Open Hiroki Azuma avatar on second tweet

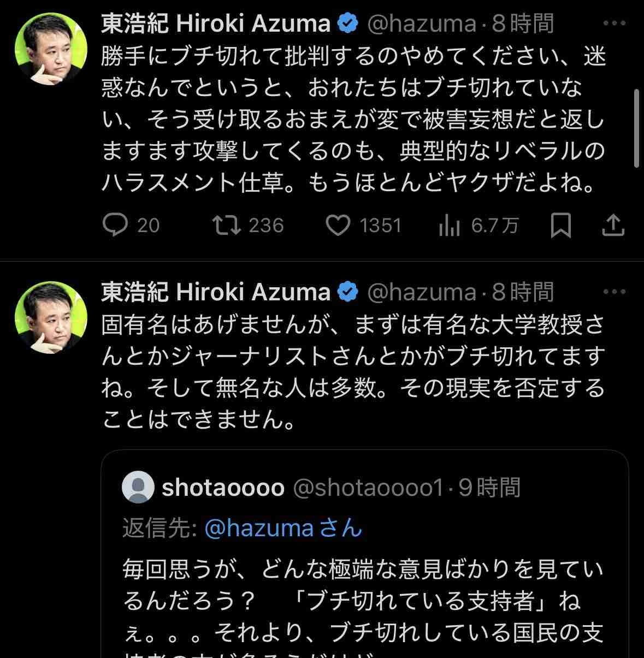pos(51,317)
